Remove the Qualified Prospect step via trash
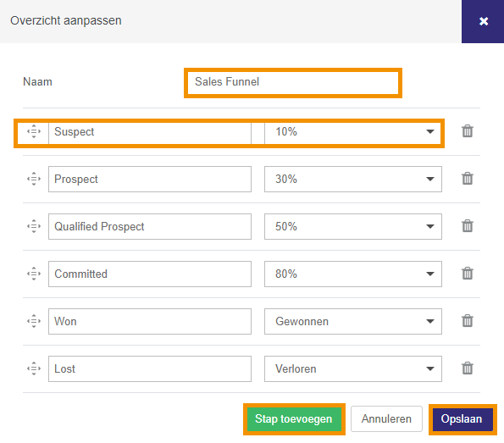This screenshot has width=504, height=443. 468,226
